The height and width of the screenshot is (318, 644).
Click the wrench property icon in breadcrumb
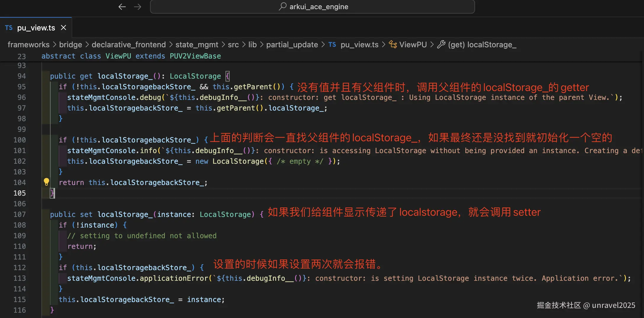point(441,45)
